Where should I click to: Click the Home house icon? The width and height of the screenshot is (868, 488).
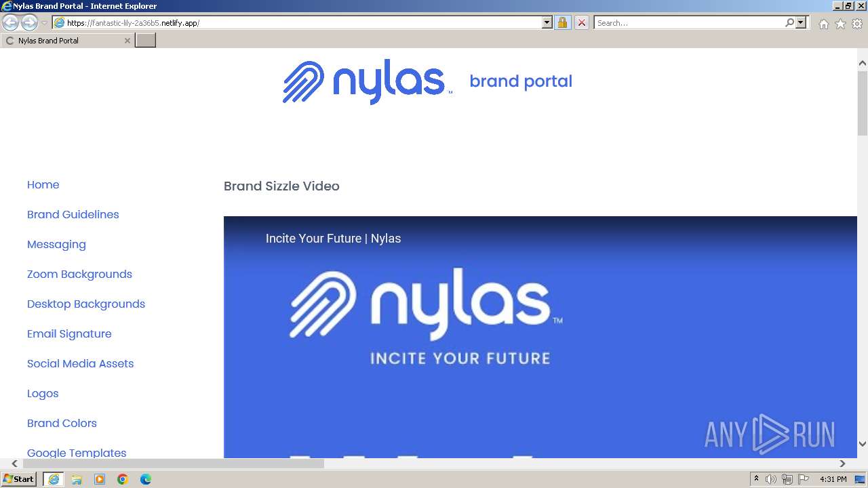point(823,24)
